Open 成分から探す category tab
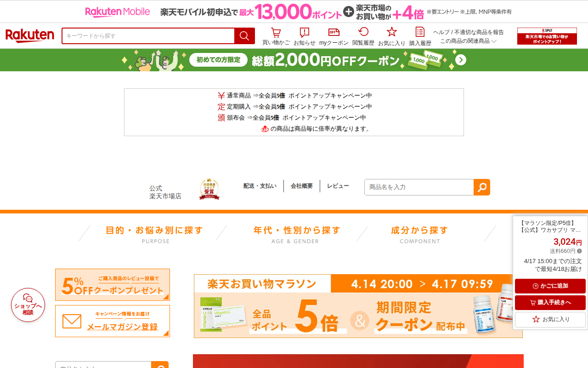Image resolution: width=588 pixels, height=368 pixels. tap(419, 234)
